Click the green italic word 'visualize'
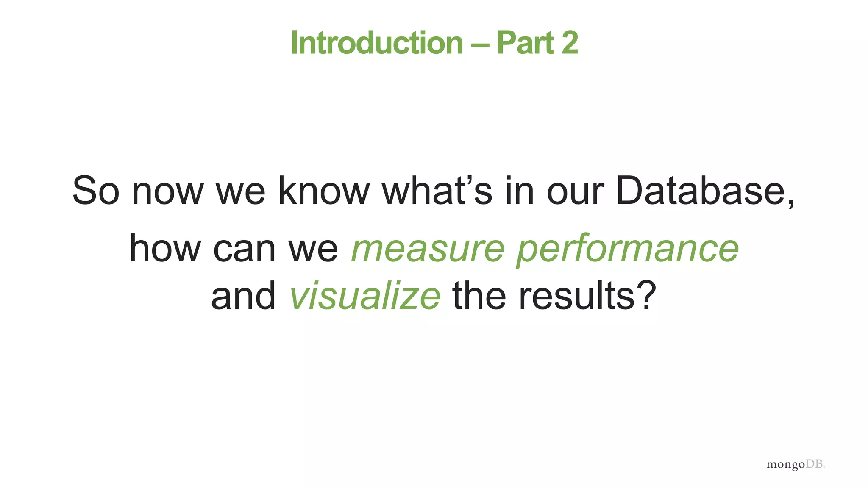The width and height of the screenshot is (868, 488). [x=365, y=296]
